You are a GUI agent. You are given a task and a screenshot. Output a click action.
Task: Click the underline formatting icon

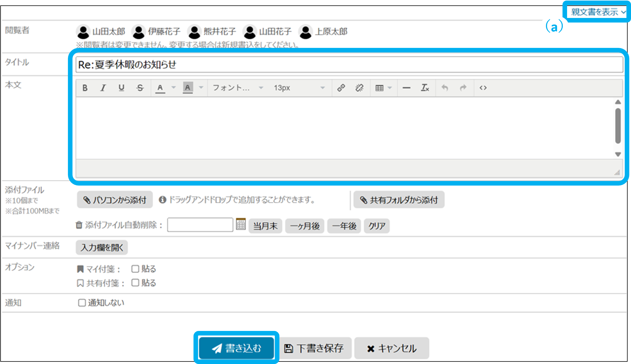pyautogui.click(x=121, y=88)
